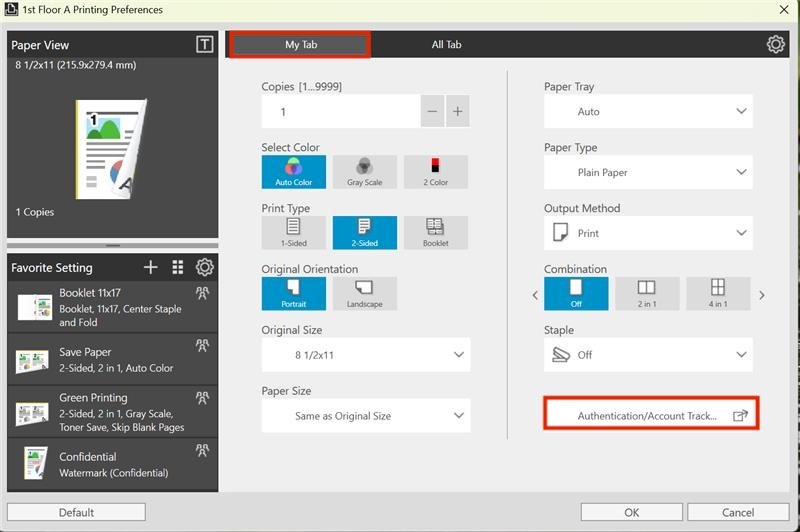Click the paper preview page image
Image resolution: width=800 pixels, height=532 pixels.
(111, 148)
